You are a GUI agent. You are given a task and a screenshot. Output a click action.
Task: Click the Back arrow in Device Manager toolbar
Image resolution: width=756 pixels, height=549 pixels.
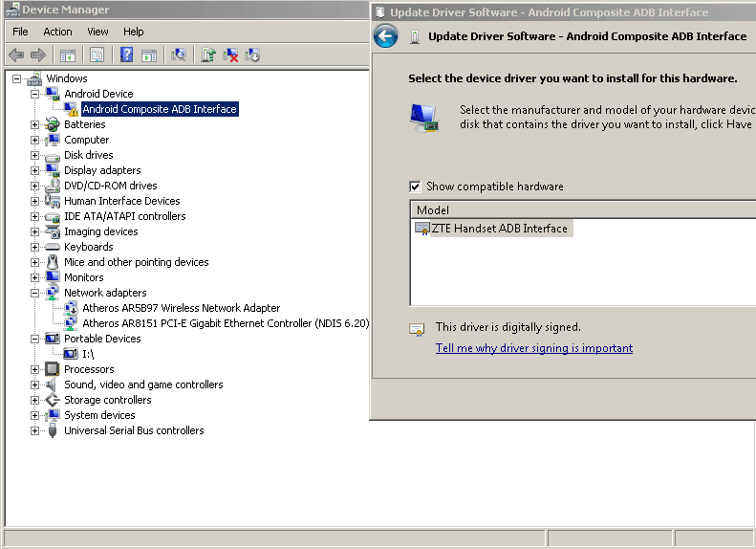[16, 55]
